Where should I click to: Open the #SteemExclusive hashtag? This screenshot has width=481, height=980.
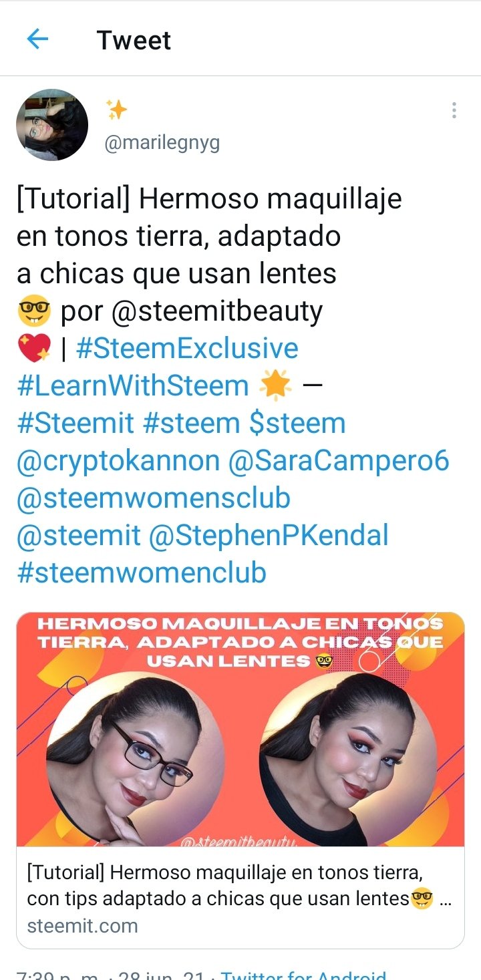coord(187,349)
